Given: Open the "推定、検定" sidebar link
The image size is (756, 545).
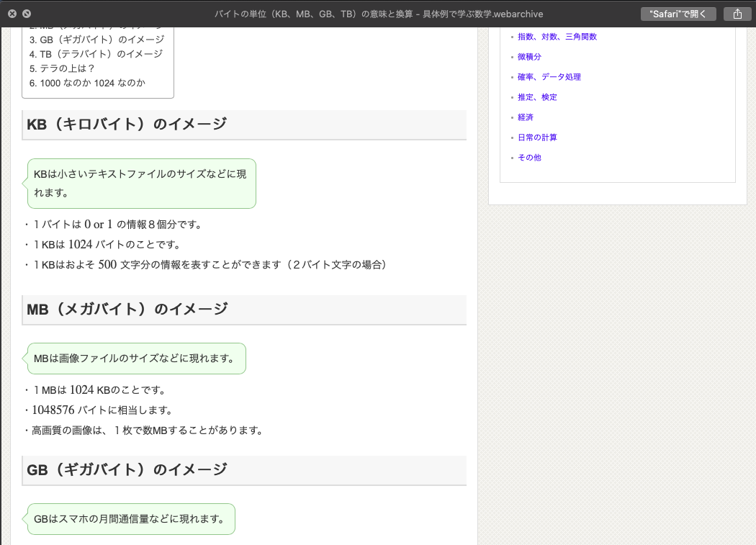Looking at the screenshot, I should (537, 97).
